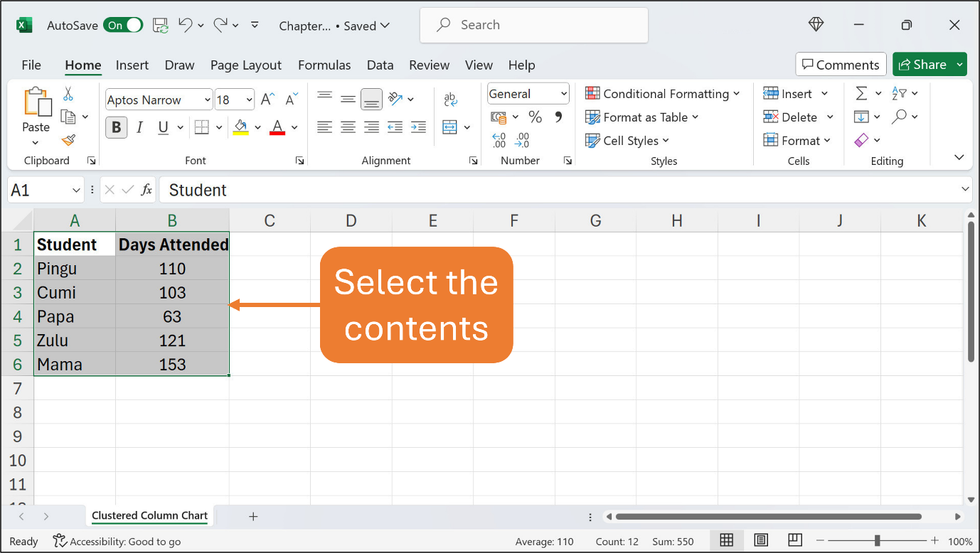The width and height of the screenshot is (980, 553).
Task: Switch to the Formulas tab
Action: (x=324, y=65)
